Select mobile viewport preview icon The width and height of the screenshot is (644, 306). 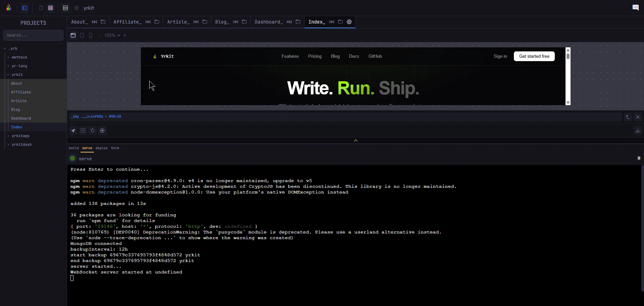(91, 35)
